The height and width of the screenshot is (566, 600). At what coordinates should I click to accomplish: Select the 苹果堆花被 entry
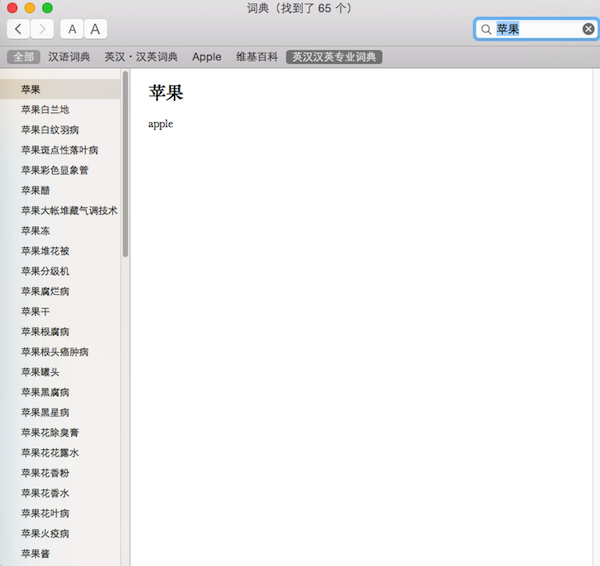click(60, 251)
